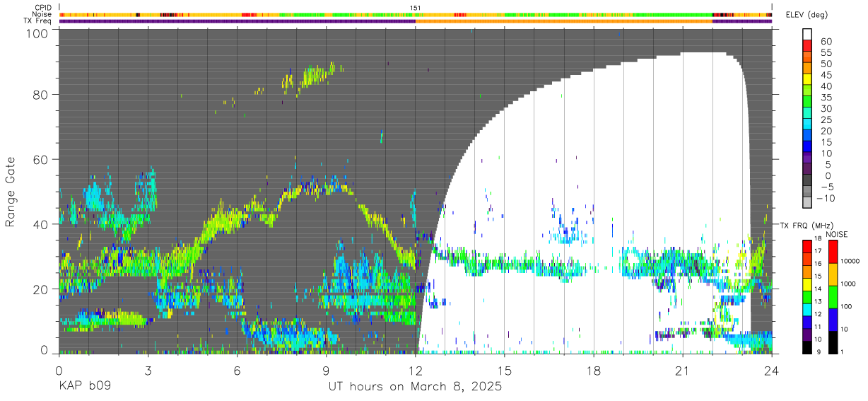Click the 12 tick on UT hours axis
The image size is (868, 401).
click(416, 369)
